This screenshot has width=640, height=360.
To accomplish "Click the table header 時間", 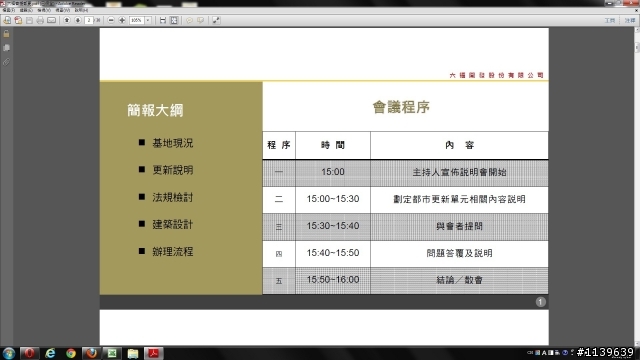I will pos(333,145).
